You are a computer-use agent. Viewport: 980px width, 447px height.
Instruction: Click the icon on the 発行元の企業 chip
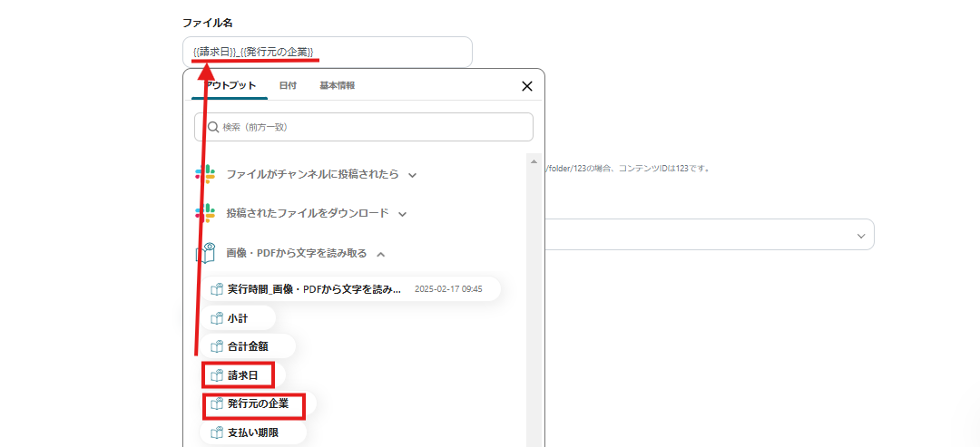(x=217, y=403)
